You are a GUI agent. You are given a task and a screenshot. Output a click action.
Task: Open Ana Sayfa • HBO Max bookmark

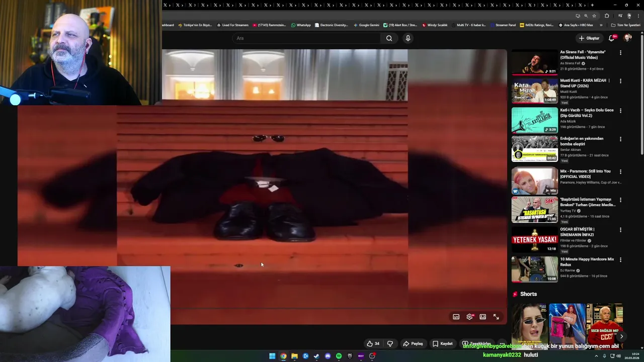[x=575, y=25]
